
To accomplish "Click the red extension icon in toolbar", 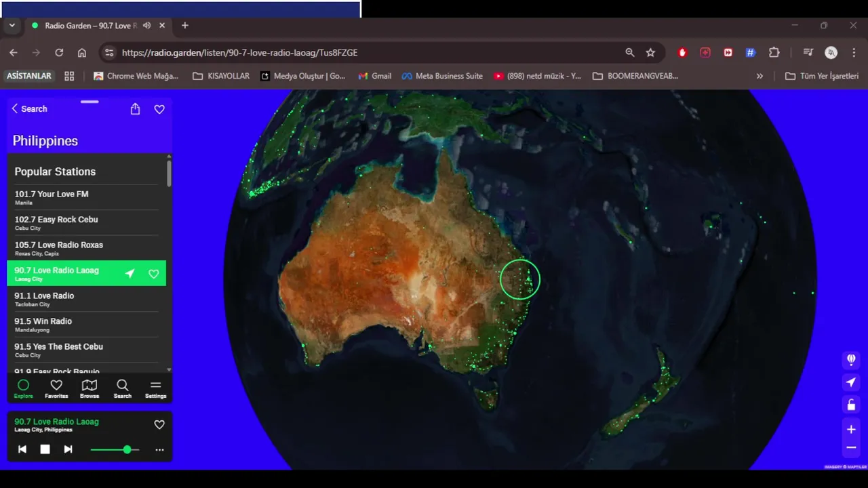I will pos(683,52).
